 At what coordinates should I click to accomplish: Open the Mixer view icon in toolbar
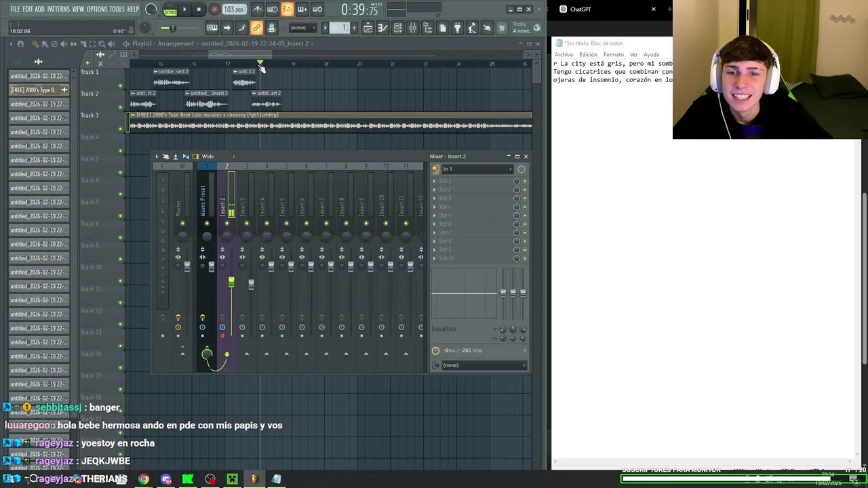coord(412,28)
